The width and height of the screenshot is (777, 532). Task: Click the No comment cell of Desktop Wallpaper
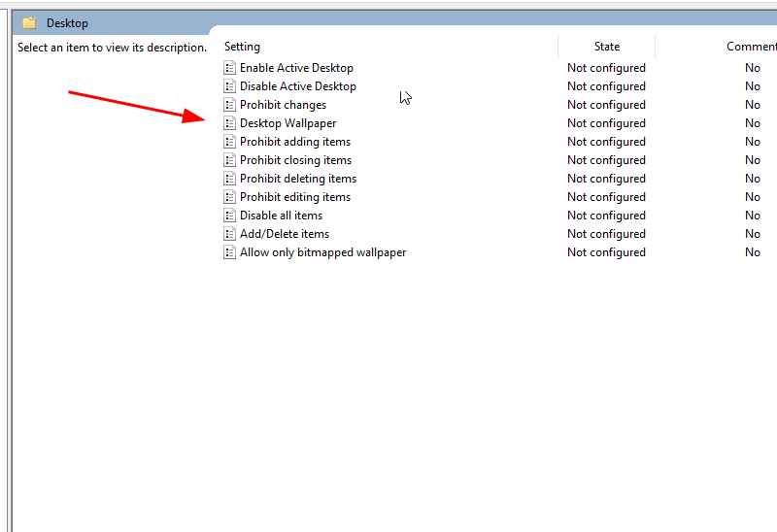pyautogui.click(x=752, y=123)
